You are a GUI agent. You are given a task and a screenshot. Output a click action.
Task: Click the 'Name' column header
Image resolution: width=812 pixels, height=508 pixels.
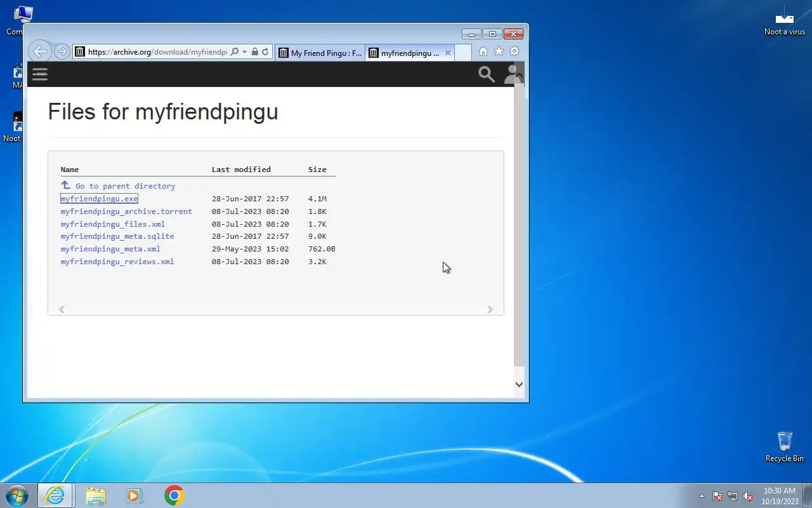tap(70, 170)
